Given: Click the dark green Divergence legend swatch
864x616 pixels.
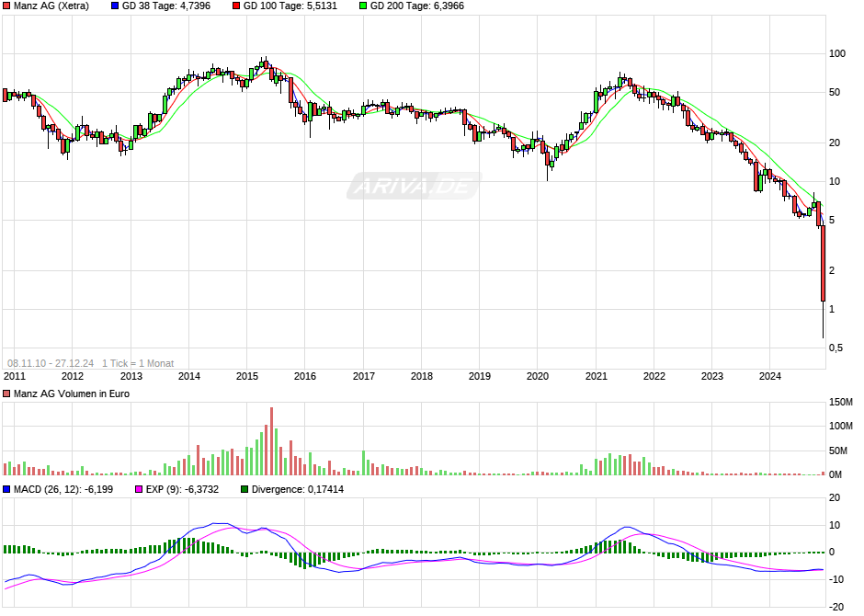Looking at the screenshot, I should tap(244, 489).
